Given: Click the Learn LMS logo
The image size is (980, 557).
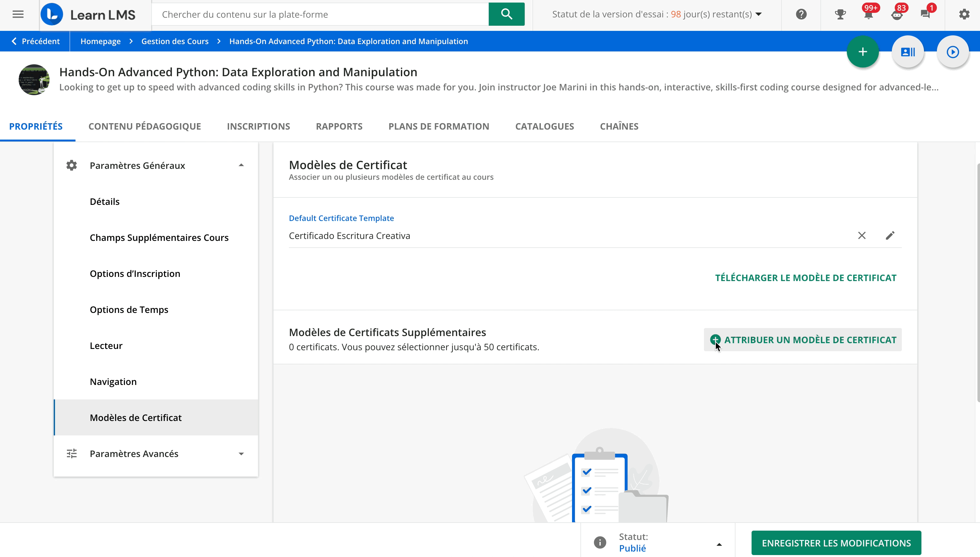Looking at the screenshot, I should pyautogui.click(x=88, y=14).
